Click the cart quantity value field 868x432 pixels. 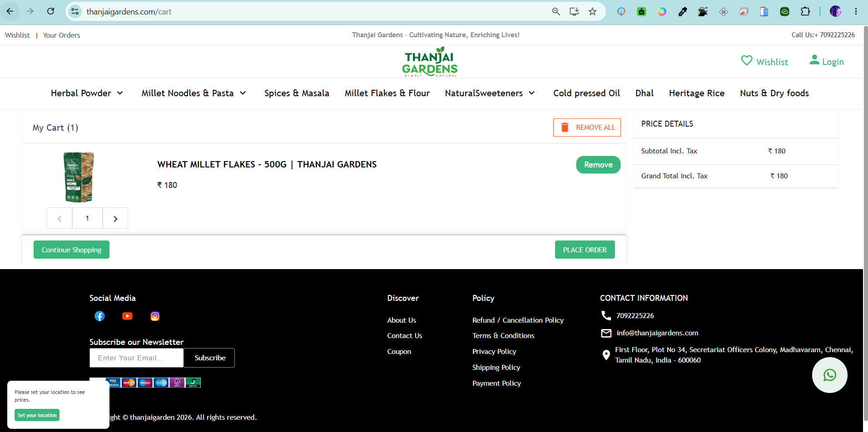tap(88, 218)
